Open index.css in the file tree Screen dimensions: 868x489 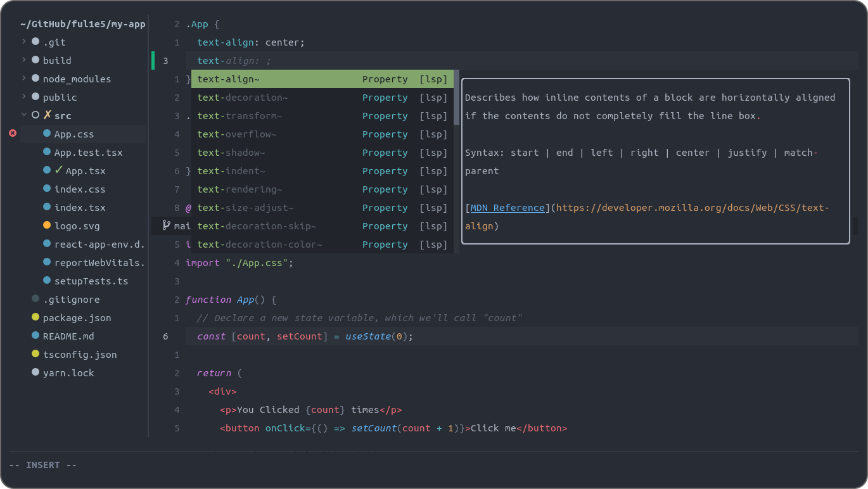click(x=80, y=189)
